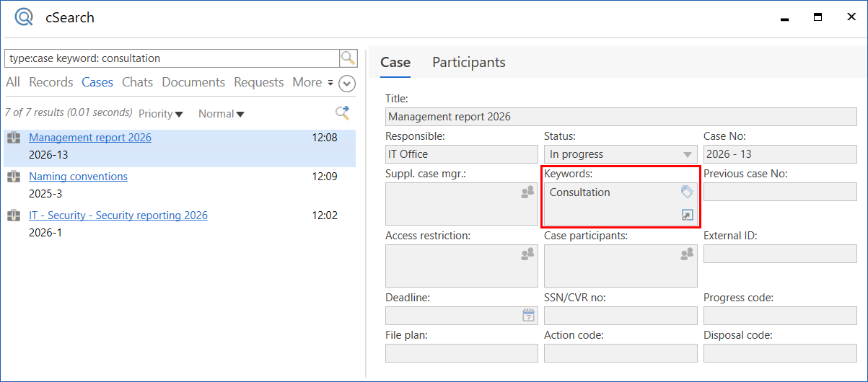Click the Progress code field

780,315
